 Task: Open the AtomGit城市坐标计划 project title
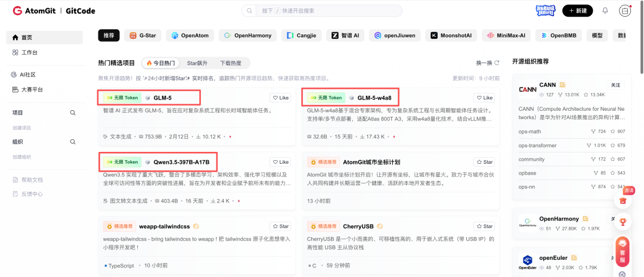(x=371, y=162)
